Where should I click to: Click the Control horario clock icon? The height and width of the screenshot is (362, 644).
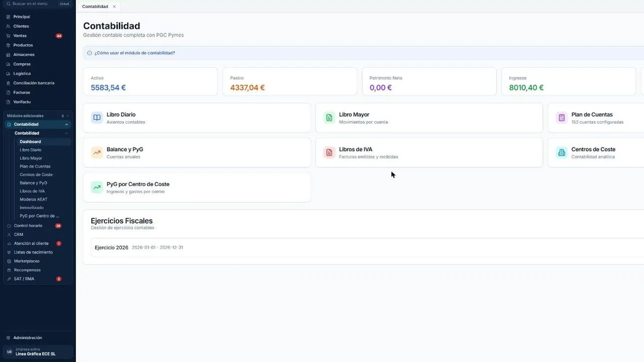click(x=9, y=226)
